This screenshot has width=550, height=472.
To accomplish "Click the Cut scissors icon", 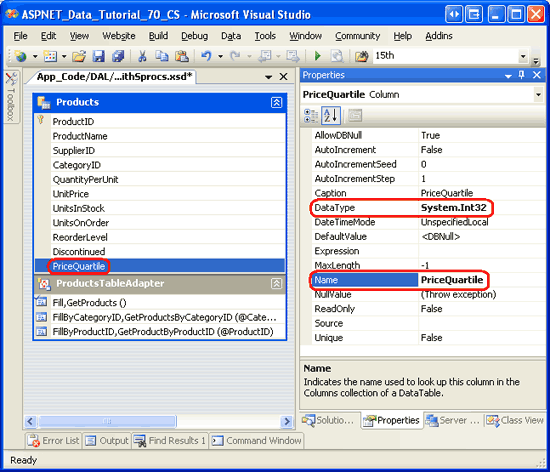I will (x=142, y=56).
